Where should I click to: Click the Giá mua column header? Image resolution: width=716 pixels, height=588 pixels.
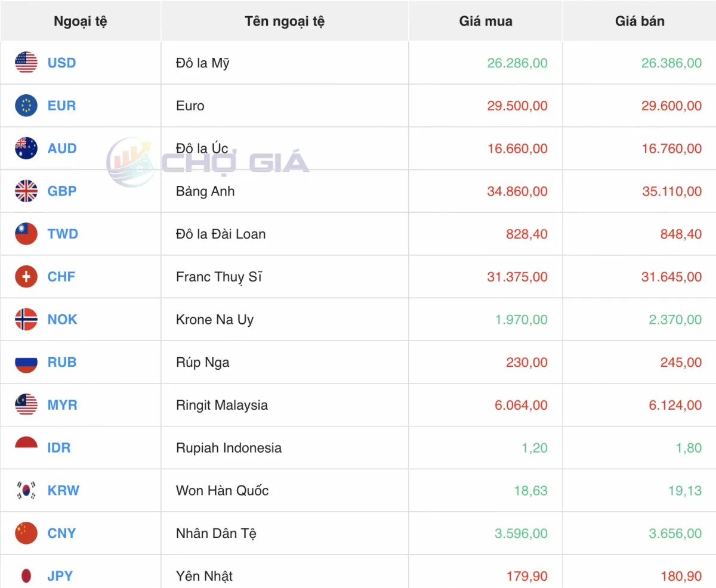[x=485, y=21]
